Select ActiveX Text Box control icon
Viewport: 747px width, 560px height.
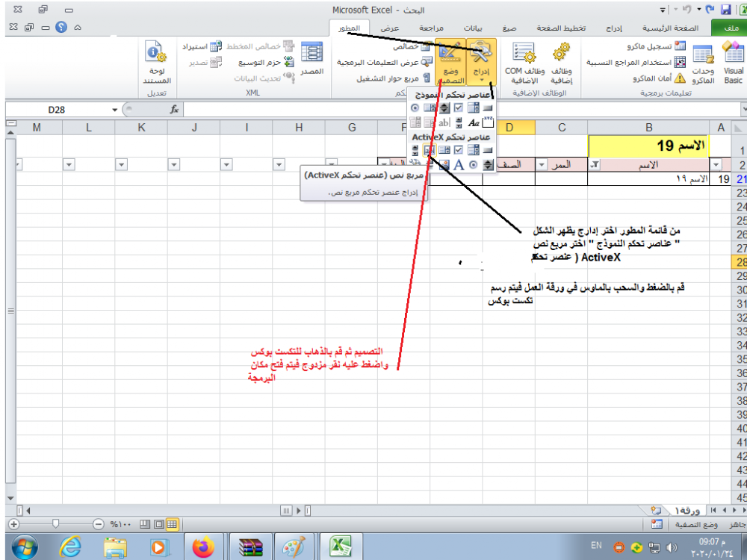click(x=430, y=151)
